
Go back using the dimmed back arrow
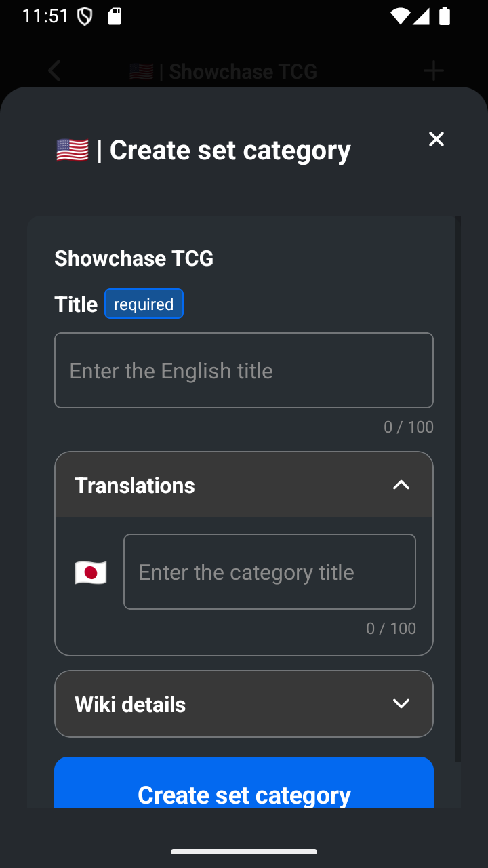click(x=55, y=71)
